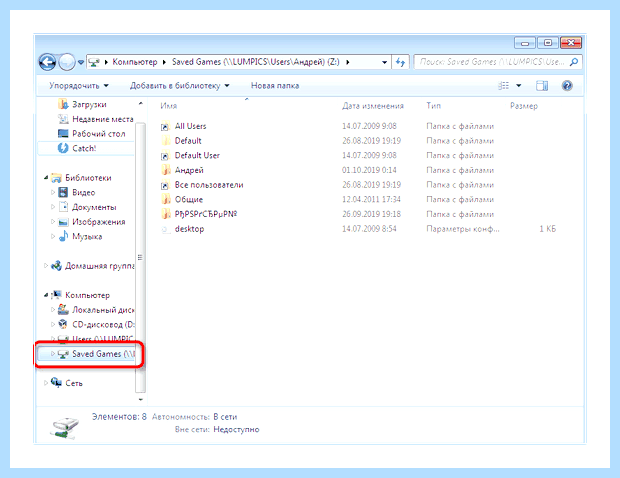This screenshot has width=620, height=478.
Task: Click the Документы library icon
Action: pos(63,207)
